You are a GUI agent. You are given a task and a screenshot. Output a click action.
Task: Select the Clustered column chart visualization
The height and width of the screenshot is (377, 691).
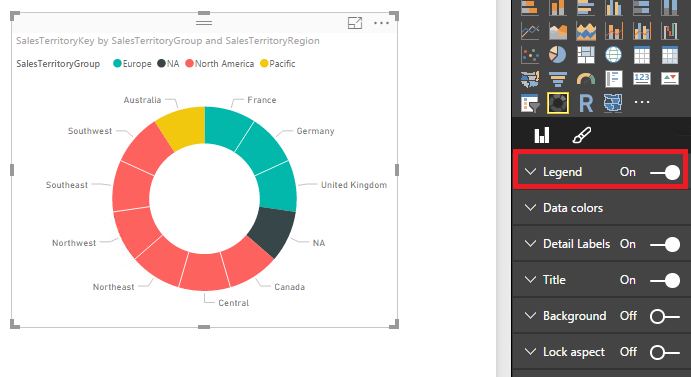614,7
